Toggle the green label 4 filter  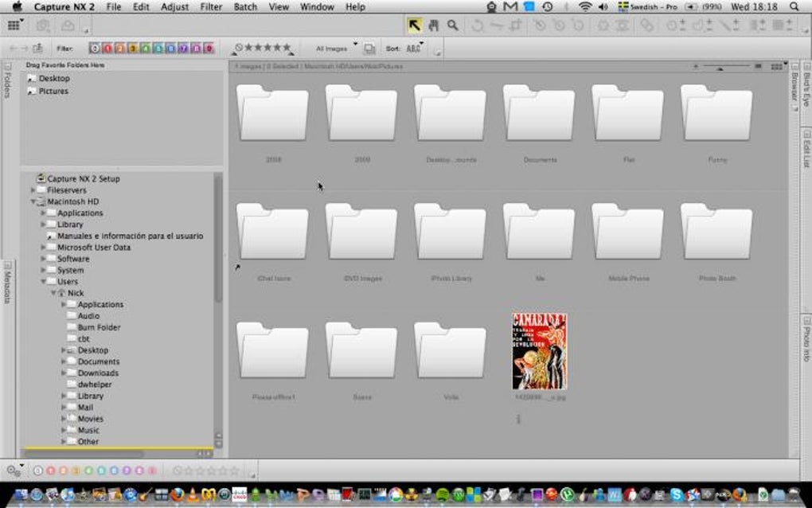click(146, 49)
